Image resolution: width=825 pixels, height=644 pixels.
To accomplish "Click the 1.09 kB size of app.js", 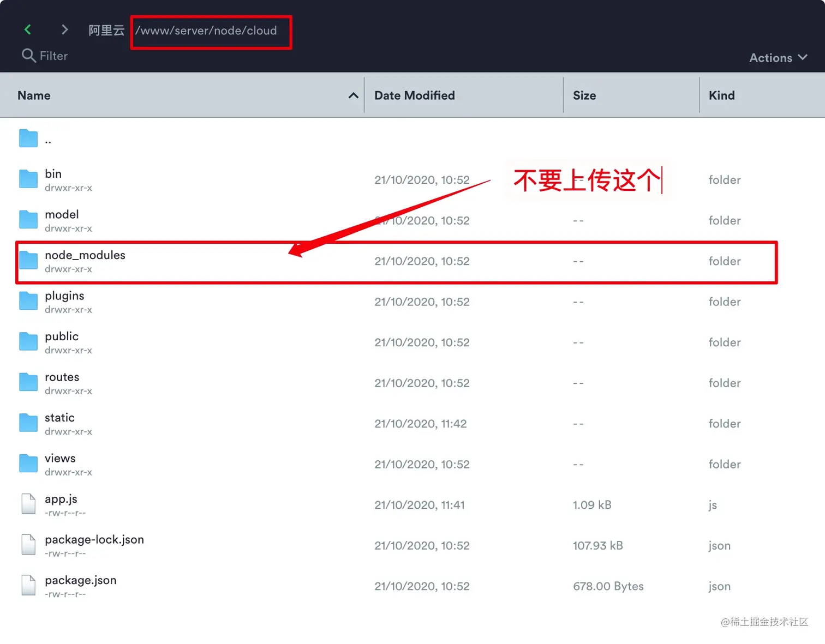I will tap(592, 505).
